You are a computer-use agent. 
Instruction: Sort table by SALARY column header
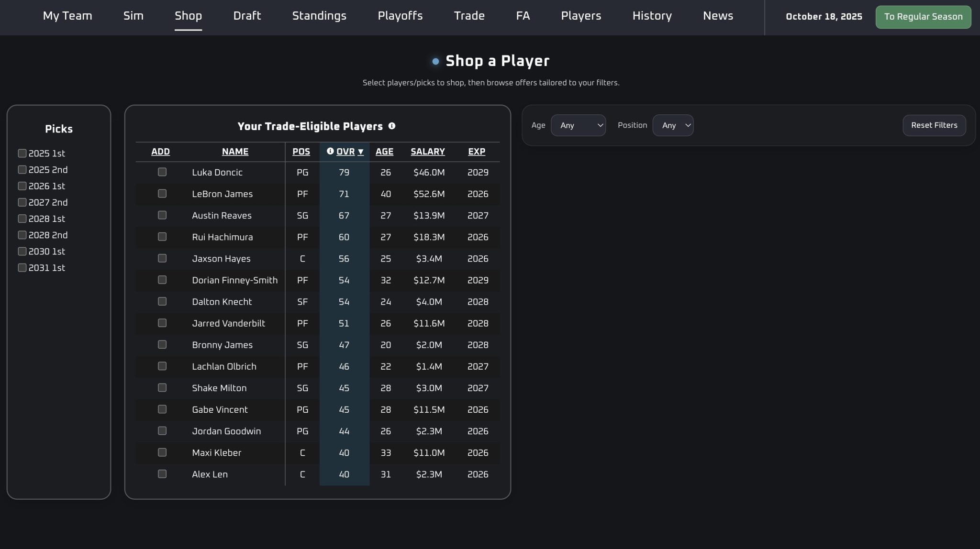(x=427, y=152)
